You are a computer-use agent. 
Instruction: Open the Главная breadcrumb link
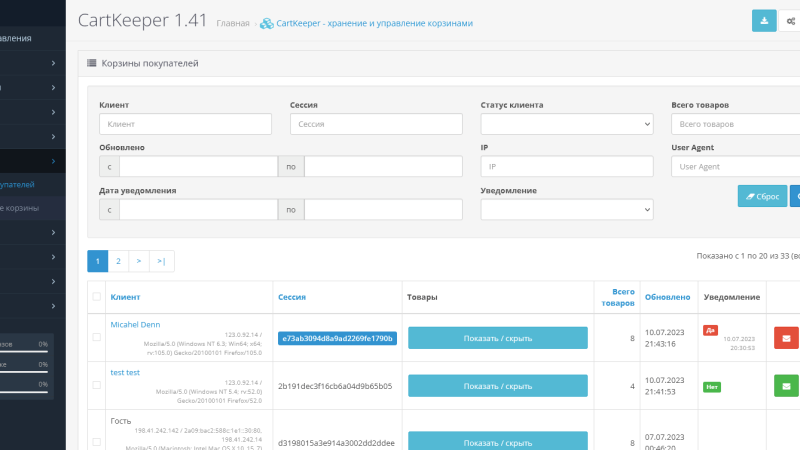(x=233, y=23)
